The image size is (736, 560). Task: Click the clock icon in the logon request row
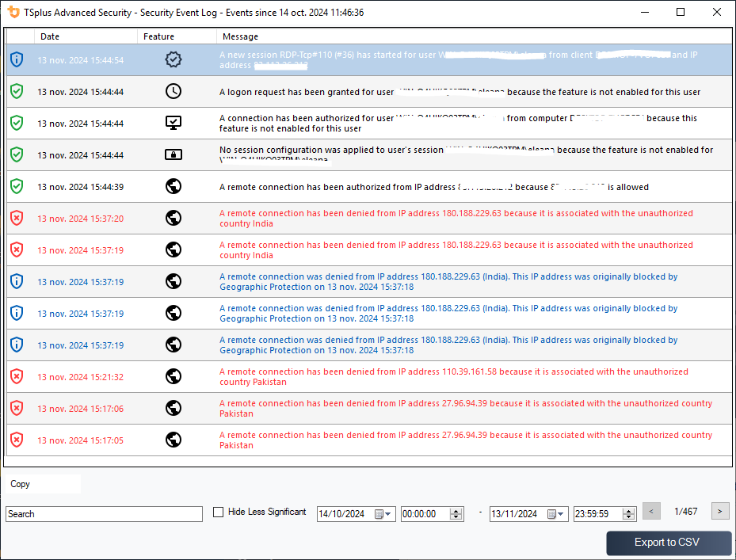(x=174, y=91)
